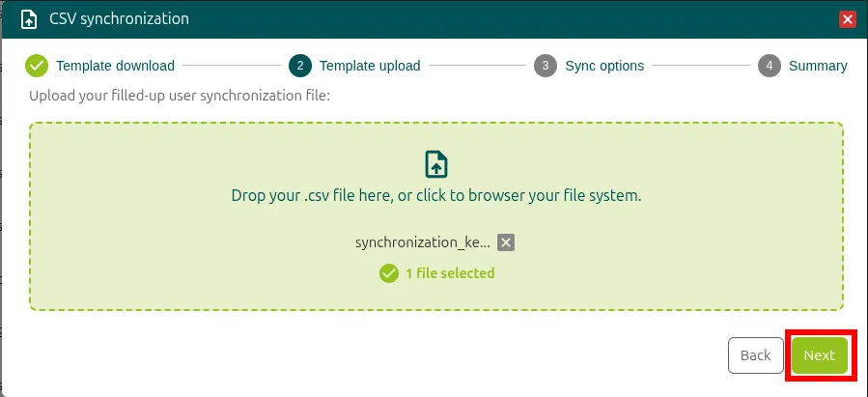The image size is (868, 397).
Task: Click the 'CSV synchronization' dialog title
Action: pos(119,18)
